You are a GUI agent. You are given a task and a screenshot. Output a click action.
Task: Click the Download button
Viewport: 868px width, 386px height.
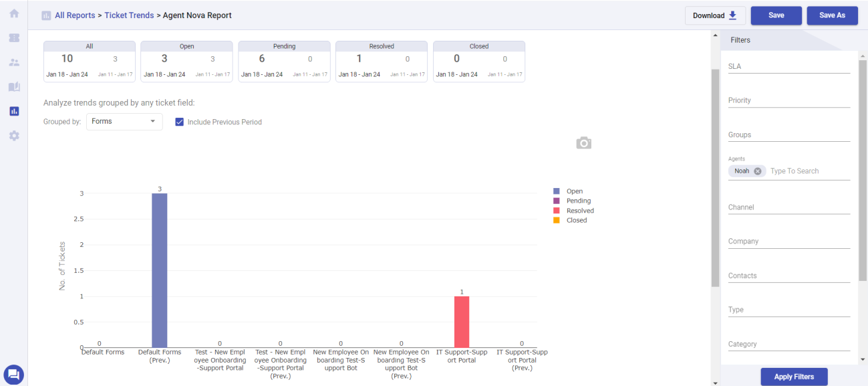[715, 15]
